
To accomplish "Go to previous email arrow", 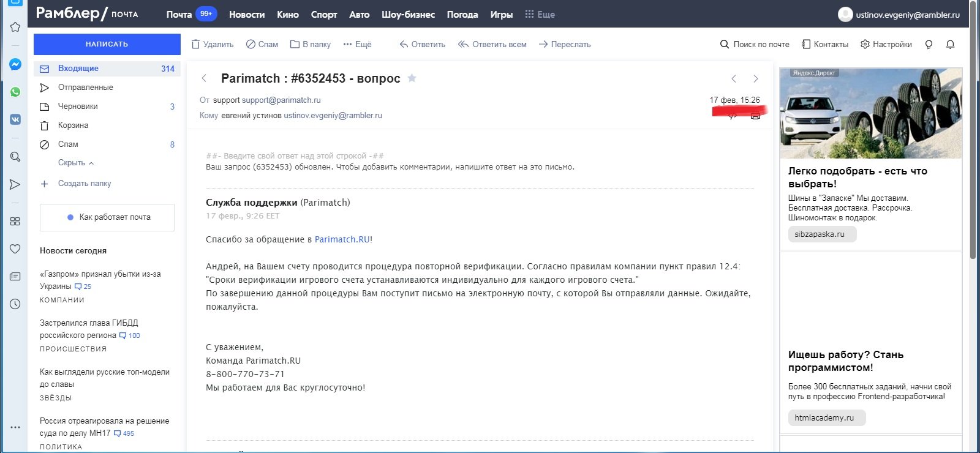I will coord(734,78).
